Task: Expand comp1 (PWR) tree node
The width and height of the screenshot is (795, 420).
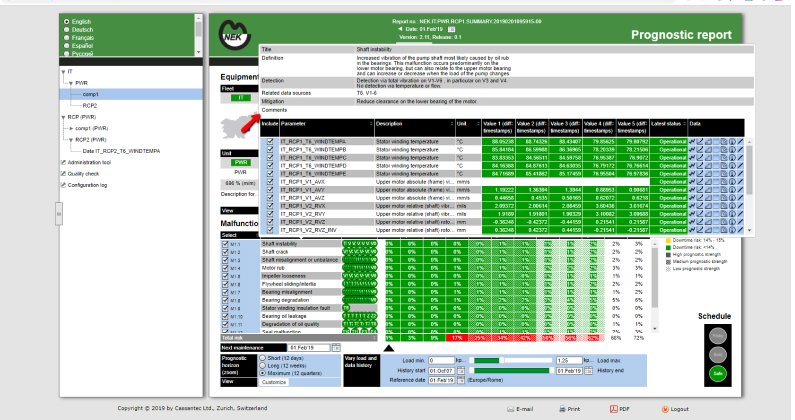Action: click(71, 128)
